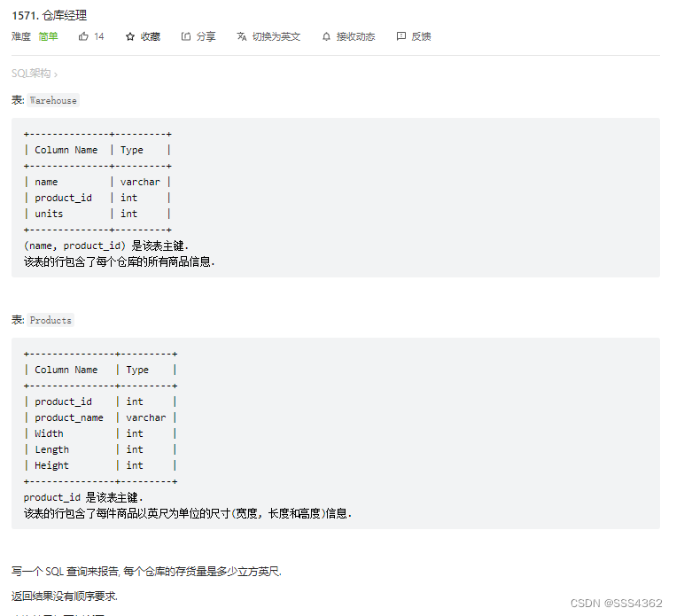The width and height of the screenshot is (676, 616).
Task: Click the thumbs-up like icon
Action: pyautogui.click(x=83, y=36)
